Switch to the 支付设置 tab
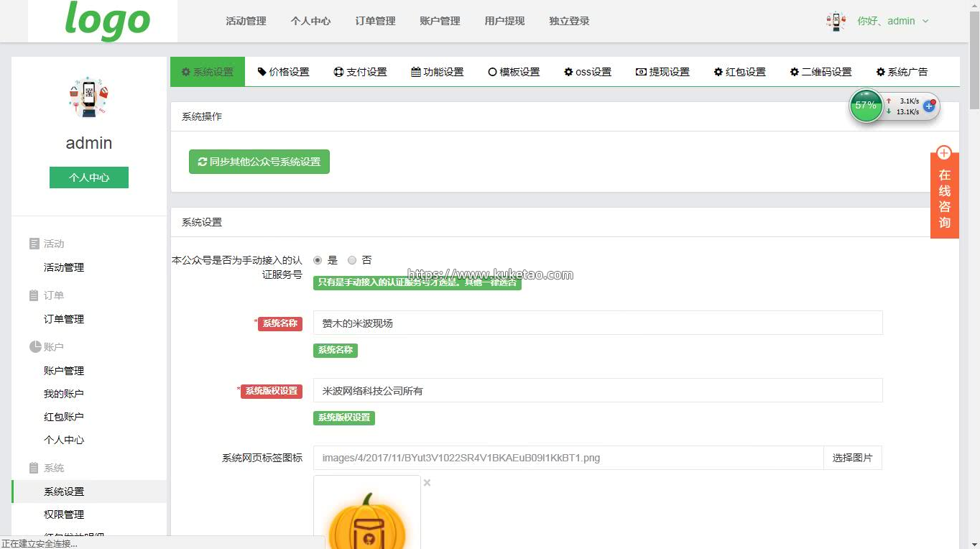 360,72
